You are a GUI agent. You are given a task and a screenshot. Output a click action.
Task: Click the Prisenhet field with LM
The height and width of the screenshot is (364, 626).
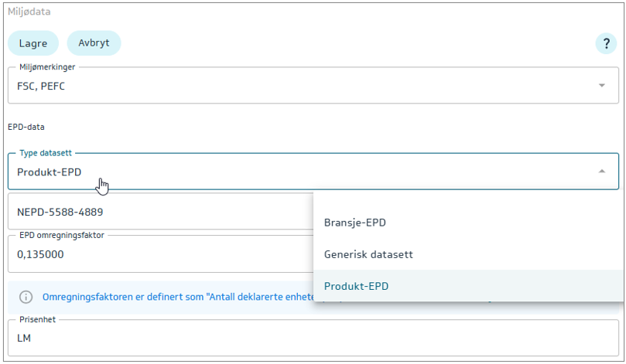pos(313,338)
